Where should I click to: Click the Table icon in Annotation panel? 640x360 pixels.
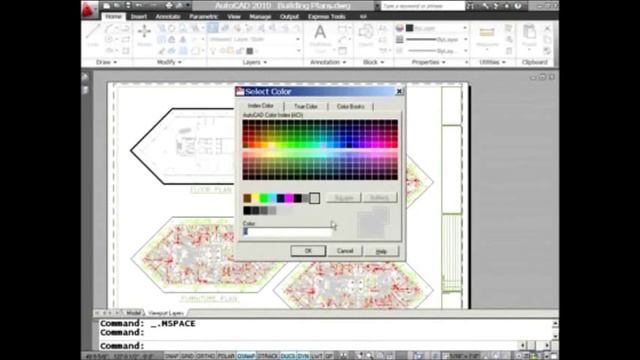[x=342, y=51]
